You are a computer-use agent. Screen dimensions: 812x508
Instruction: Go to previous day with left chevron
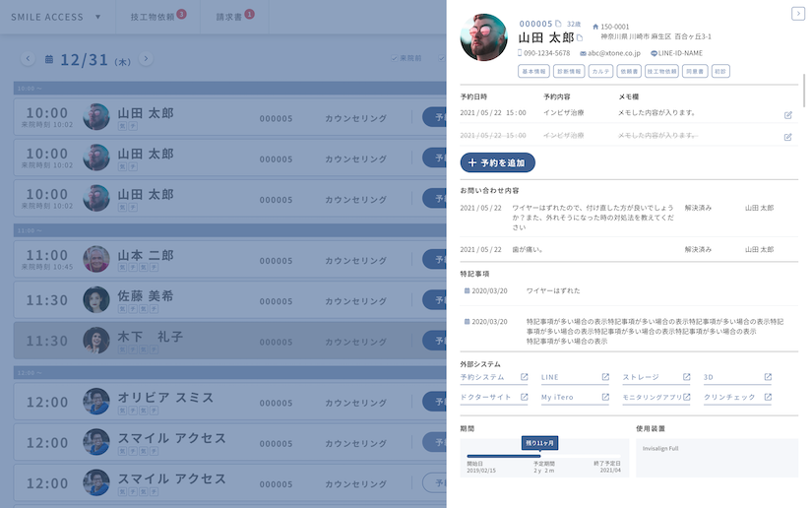coord(28,59)
